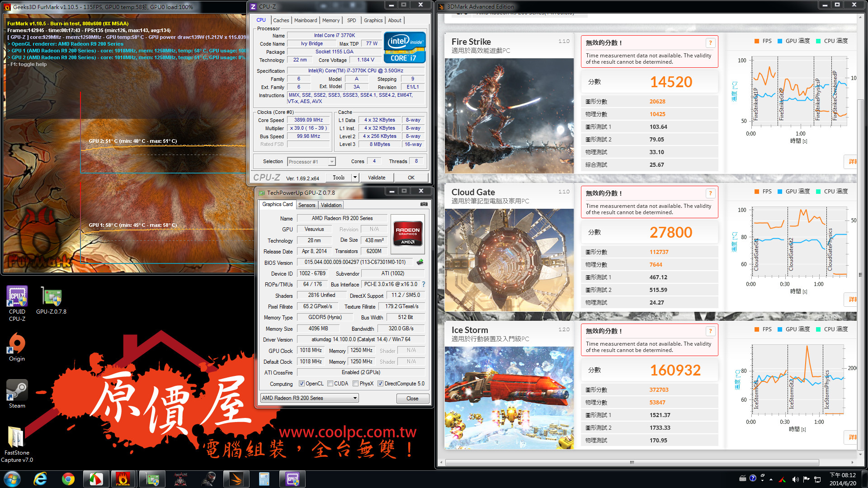Switch to the Validation tab in GPU-Z
Image resolution: width=868 pixels, height=488 pixels.
tap(331, 205)
